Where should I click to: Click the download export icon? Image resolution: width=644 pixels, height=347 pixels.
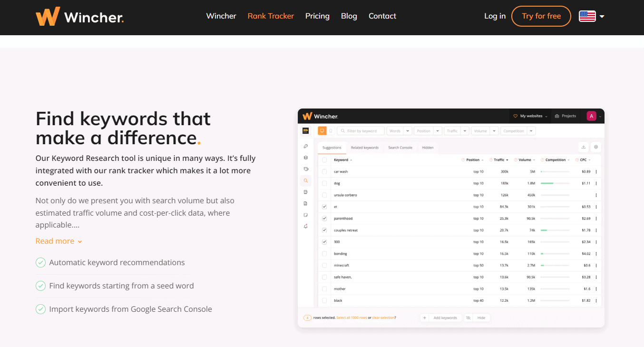click(583, 147)
